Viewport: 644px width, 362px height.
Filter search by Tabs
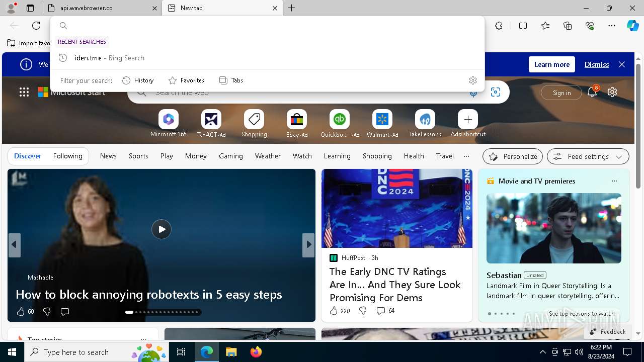[231, 80]
